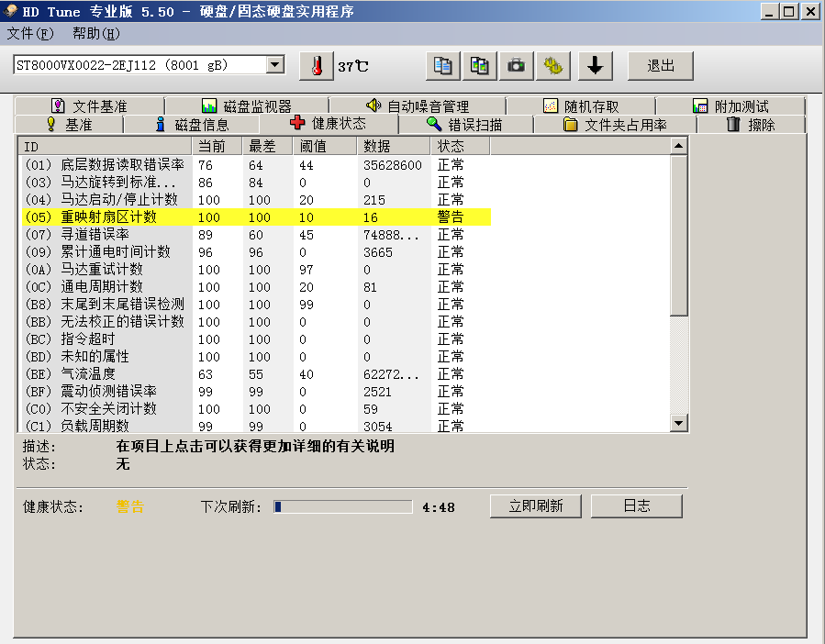Click the vertical scrollbar thumb in the list
The image size is (825, 644).
[x=679, y=236]
